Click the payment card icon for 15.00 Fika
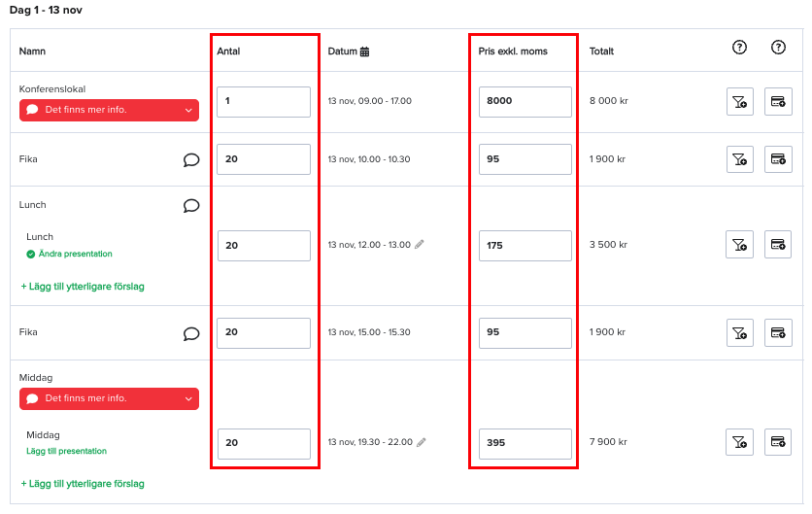Viewport: 812px width, 514px height. pyautogui.click(x=778, y=332)
